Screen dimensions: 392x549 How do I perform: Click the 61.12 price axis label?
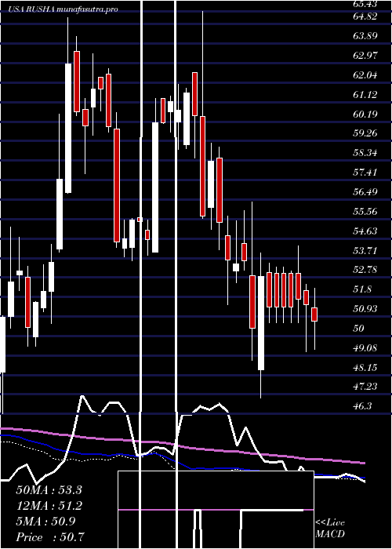(x=365, y=95)
